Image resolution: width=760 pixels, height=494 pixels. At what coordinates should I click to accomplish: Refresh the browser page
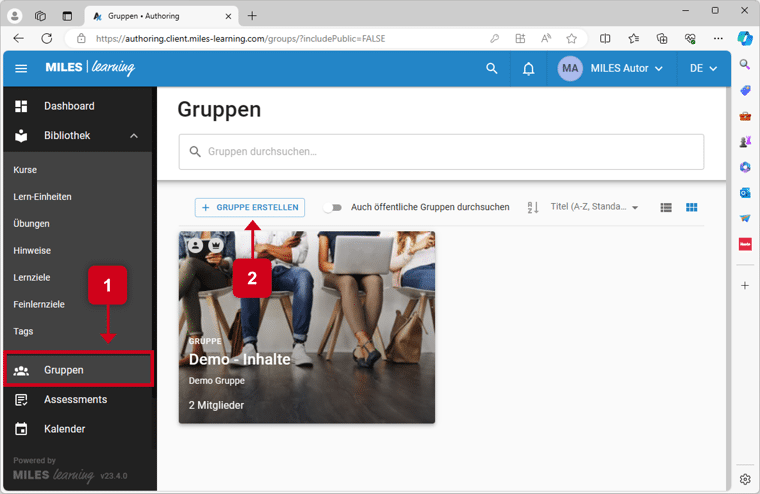coord(46,39)
